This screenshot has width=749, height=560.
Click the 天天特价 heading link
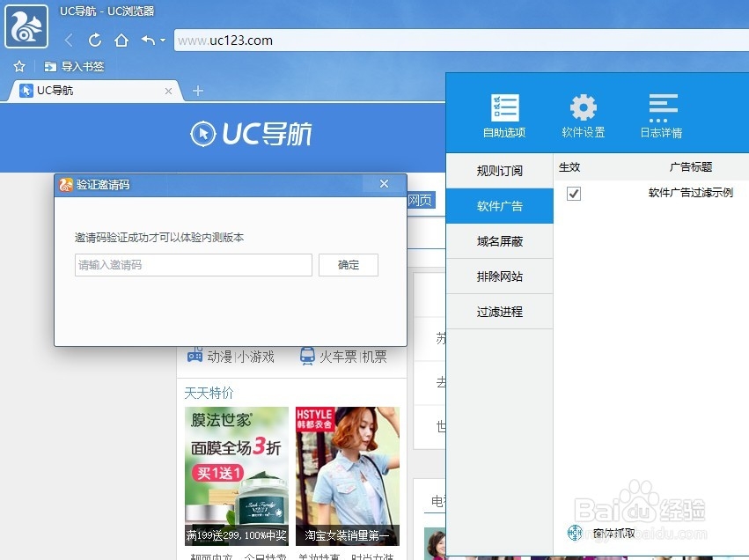click(209, 394)
